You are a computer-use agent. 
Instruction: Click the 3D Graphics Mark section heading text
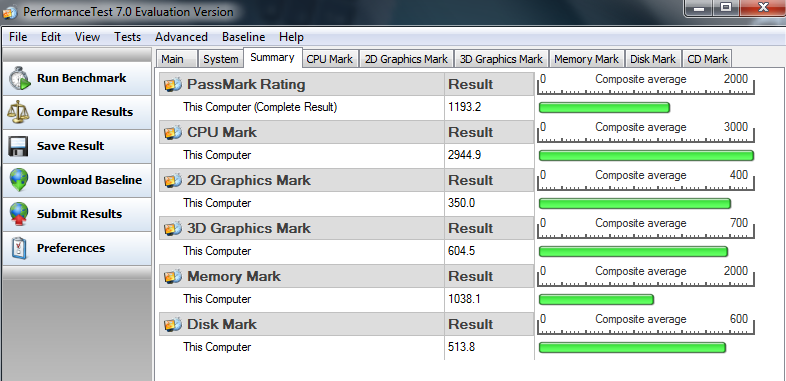coord(249,229)
